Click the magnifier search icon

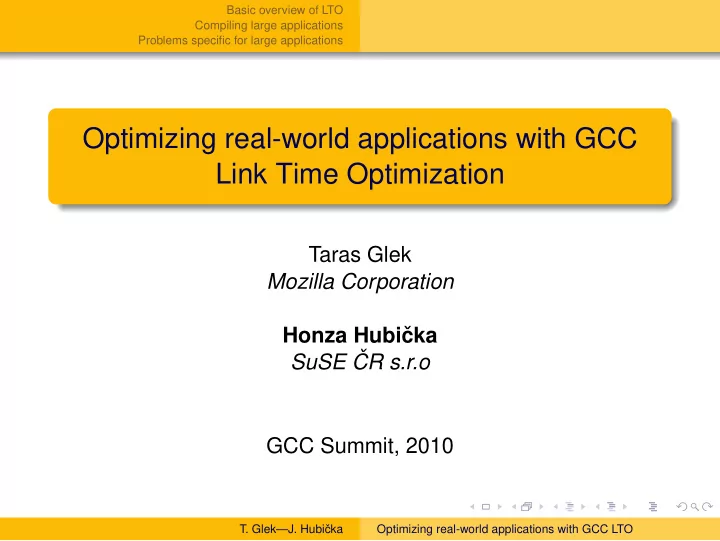pos(695,507)
